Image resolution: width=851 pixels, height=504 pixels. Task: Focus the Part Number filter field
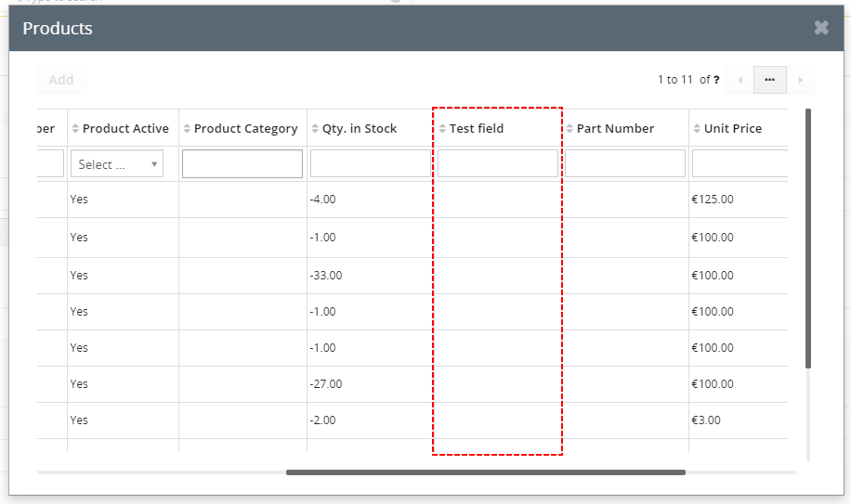[x=625, y=163]
